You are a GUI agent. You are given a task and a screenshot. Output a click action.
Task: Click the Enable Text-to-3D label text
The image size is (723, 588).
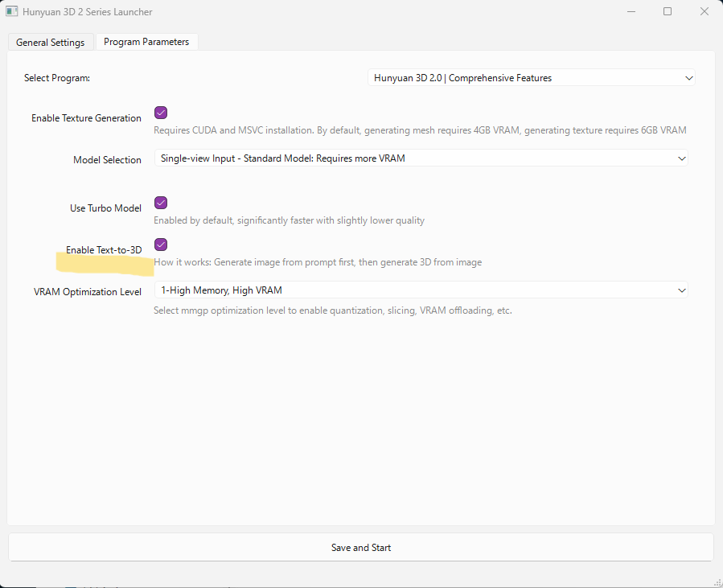coord(104,250)
